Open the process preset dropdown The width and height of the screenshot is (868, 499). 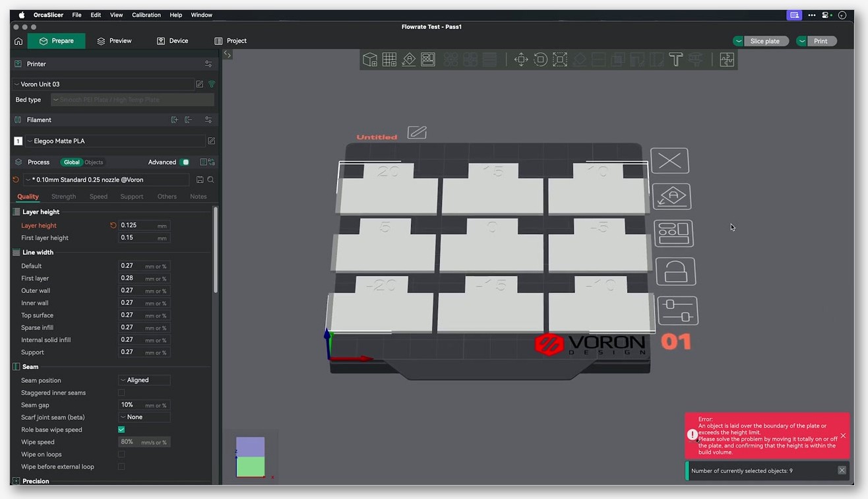click(x=106, y=180)
